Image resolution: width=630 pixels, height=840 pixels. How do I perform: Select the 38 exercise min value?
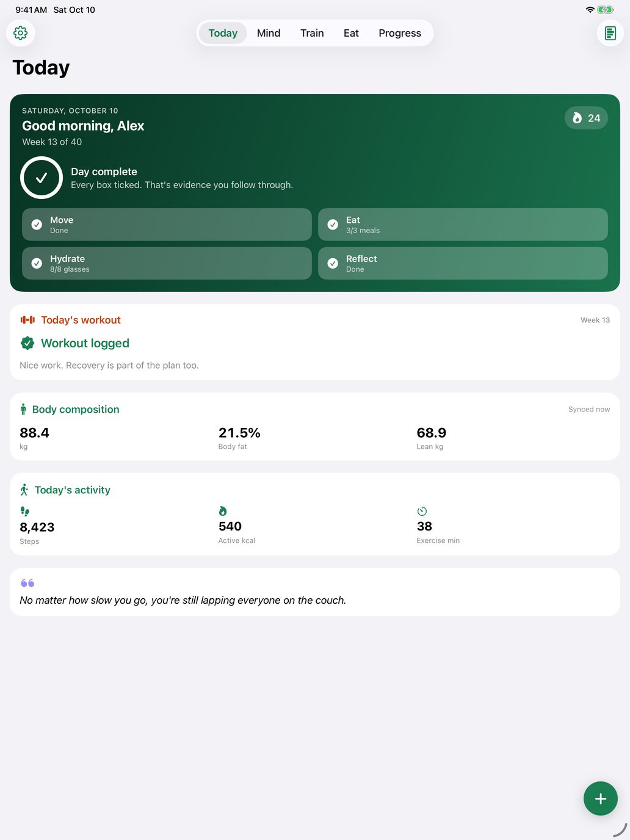[x=424, y=526]
